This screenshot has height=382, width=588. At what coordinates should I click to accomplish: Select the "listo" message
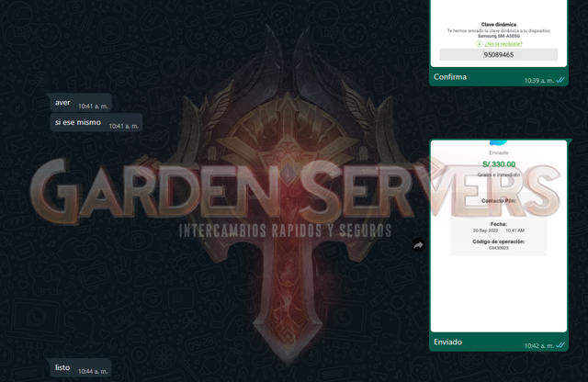point(80,367)
